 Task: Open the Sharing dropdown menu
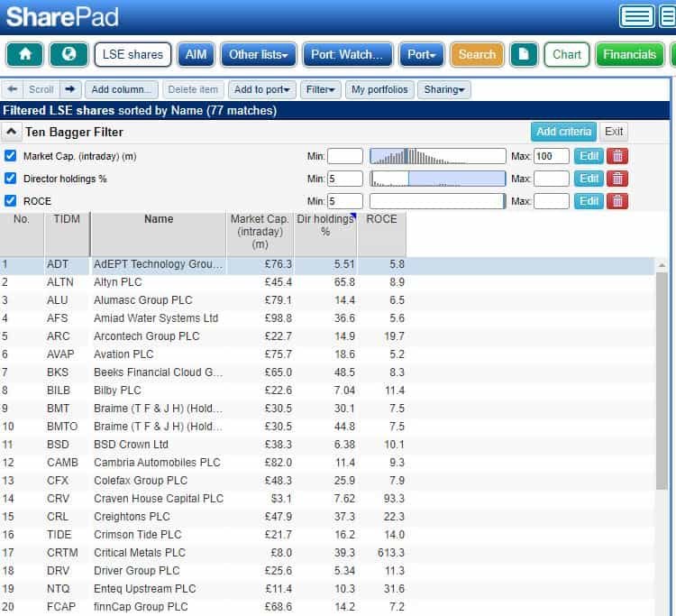click(444, 89)
